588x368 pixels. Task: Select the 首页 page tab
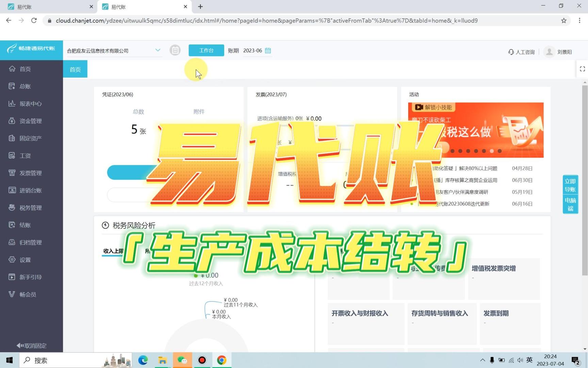point(75,69)
